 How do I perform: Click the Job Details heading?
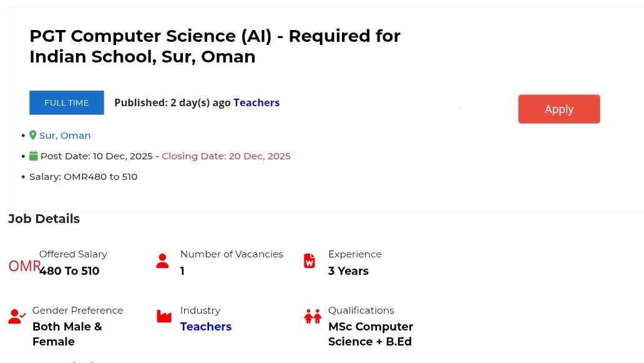(x=44, y=219)
